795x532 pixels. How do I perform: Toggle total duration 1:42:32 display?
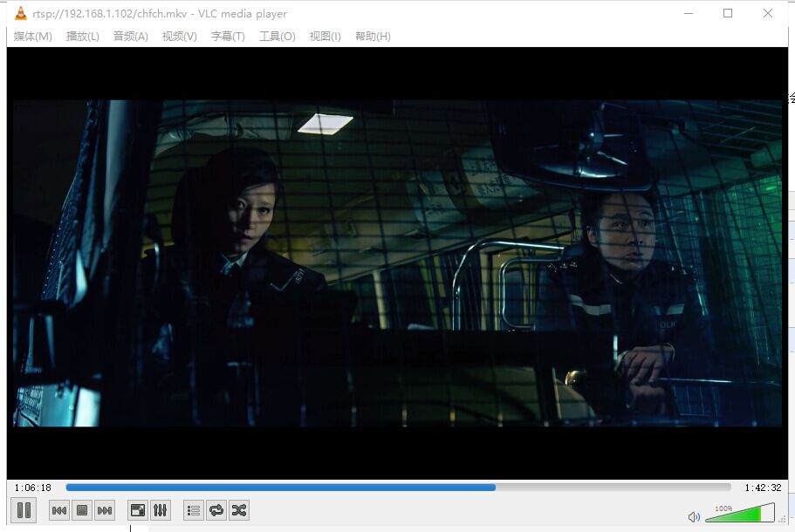[x=763, y=488]
